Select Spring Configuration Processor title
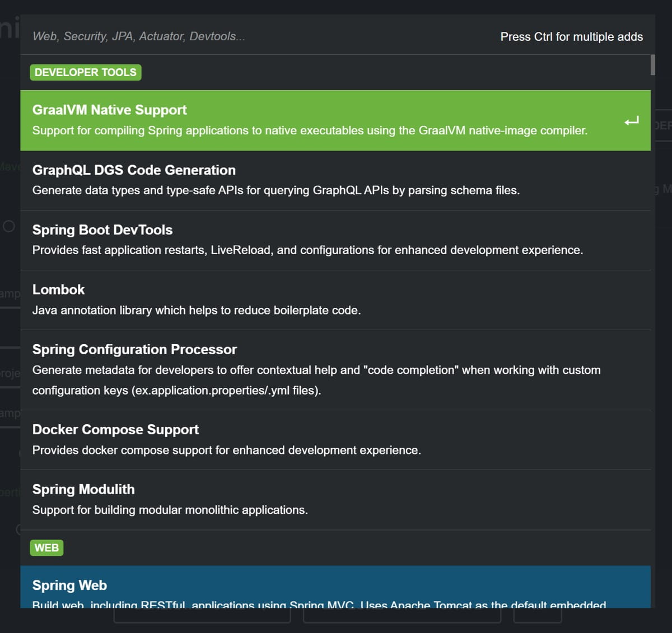Screen dimensions: 672x633 (x=134, y=350)
